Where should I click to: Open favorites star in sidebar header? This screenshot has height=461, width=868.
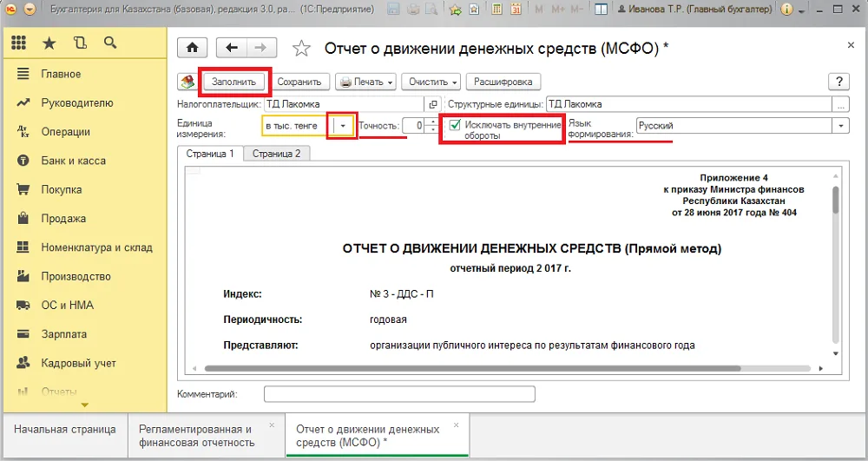[x=49, y=43]
